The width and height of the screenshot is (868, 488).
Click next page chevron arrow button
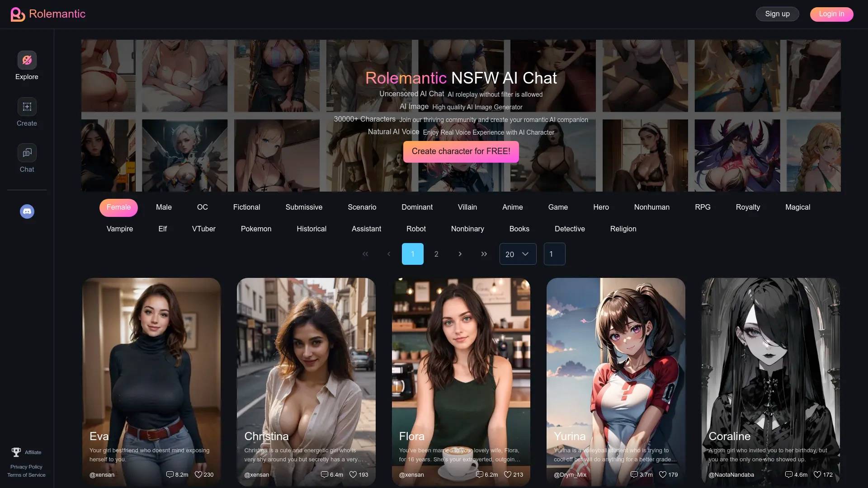point(460,253)
